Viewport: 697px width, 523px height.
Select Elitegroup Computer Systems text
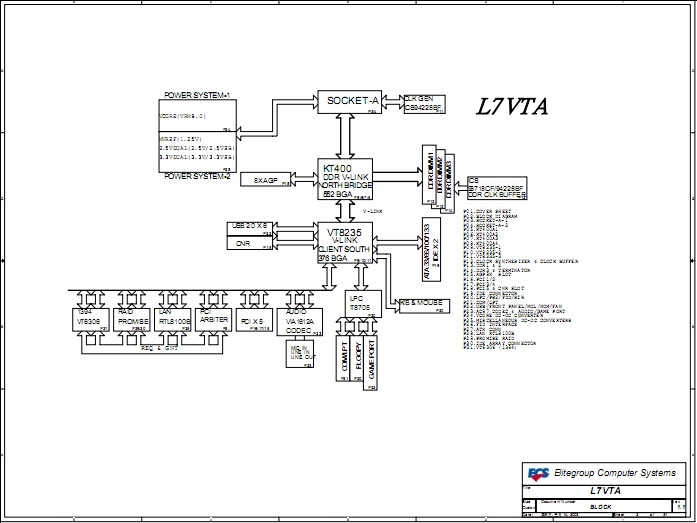coord(615,473)
